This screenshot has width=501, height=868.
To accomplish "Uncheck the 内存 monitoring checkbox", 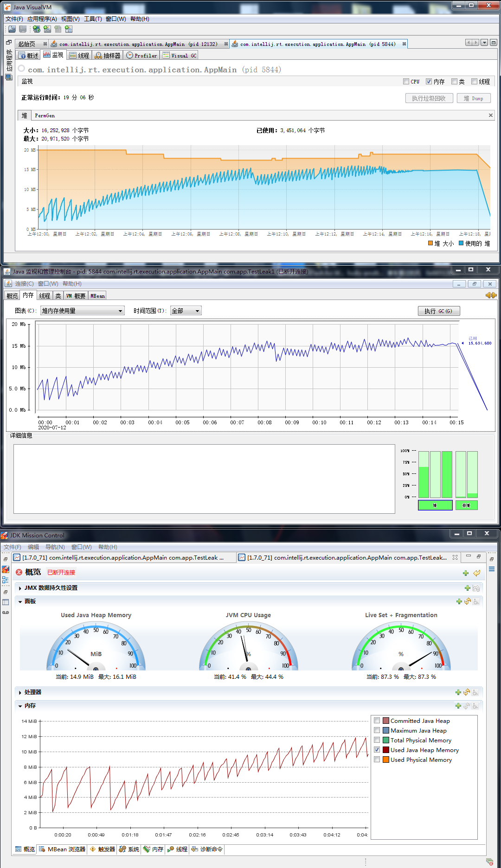I will coord(429,82).
